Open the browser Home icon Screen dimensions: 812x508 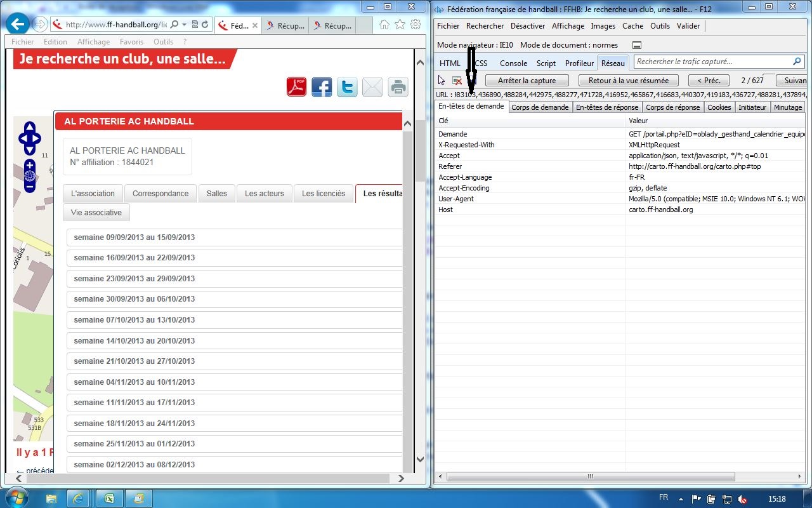384,25
